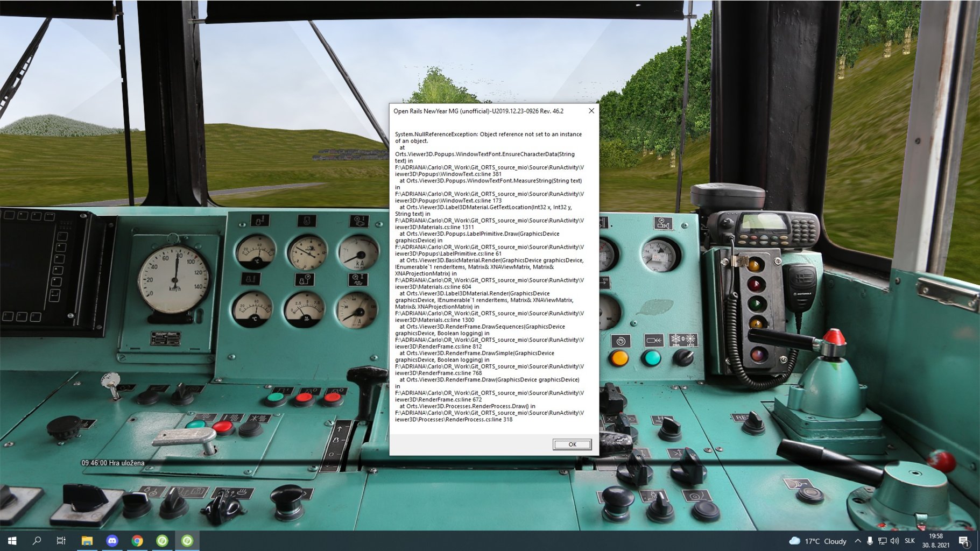The width and height of the screenshot is (980, 551).
Task: Push the green button next to two red buttons
Action: pos(276,399)
